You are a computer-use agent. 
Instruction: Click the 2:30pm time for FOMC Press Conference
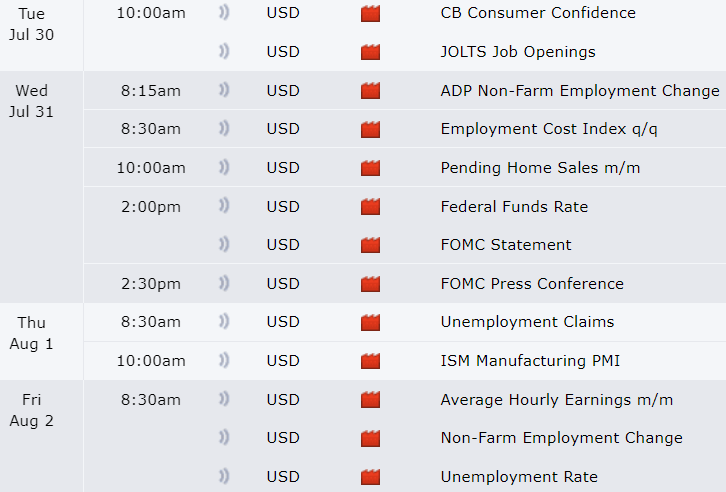point(151,284)
